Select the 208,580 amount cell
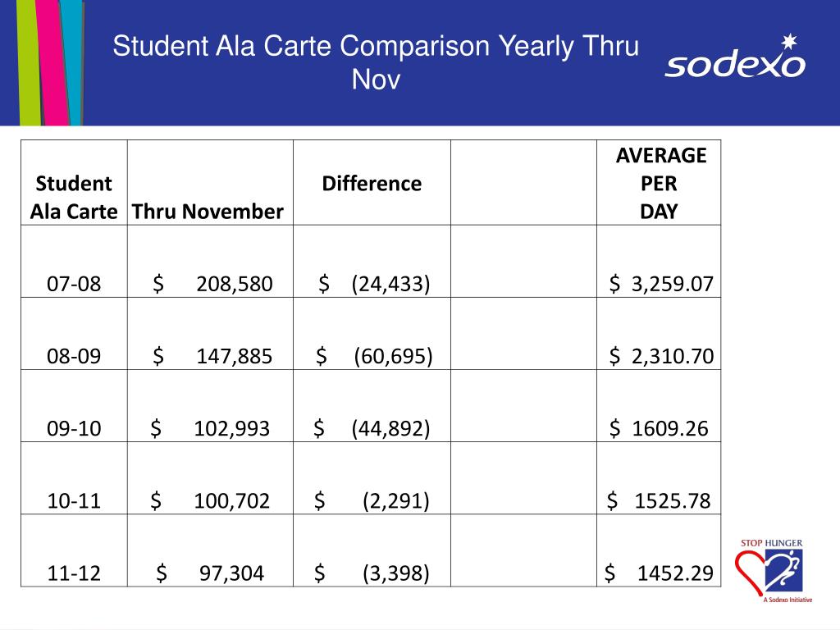 210,262
